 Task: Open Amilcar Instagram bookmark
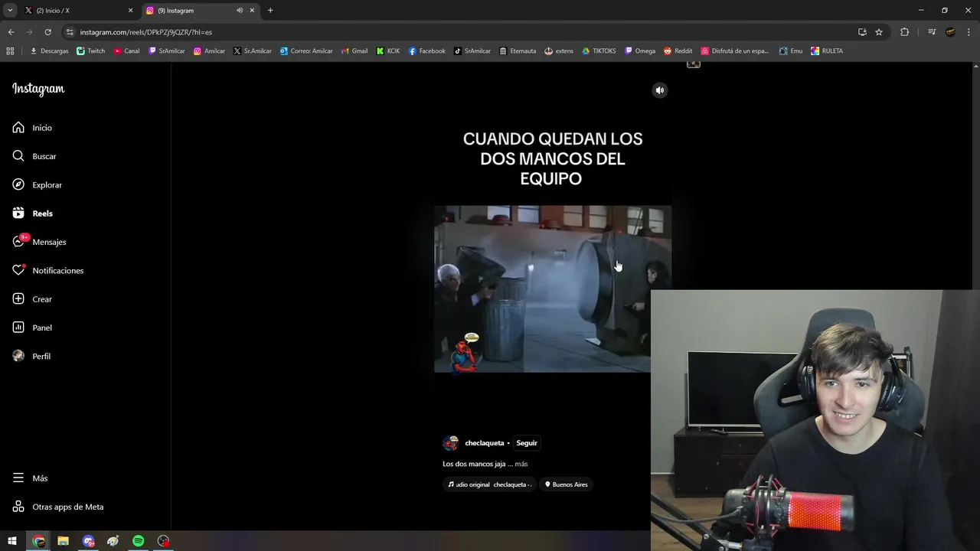pos(209,51)
